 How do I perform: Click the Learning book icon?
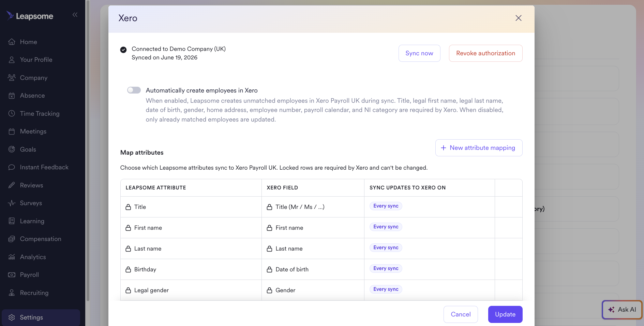pyautogui.click(x=12, y=221)
